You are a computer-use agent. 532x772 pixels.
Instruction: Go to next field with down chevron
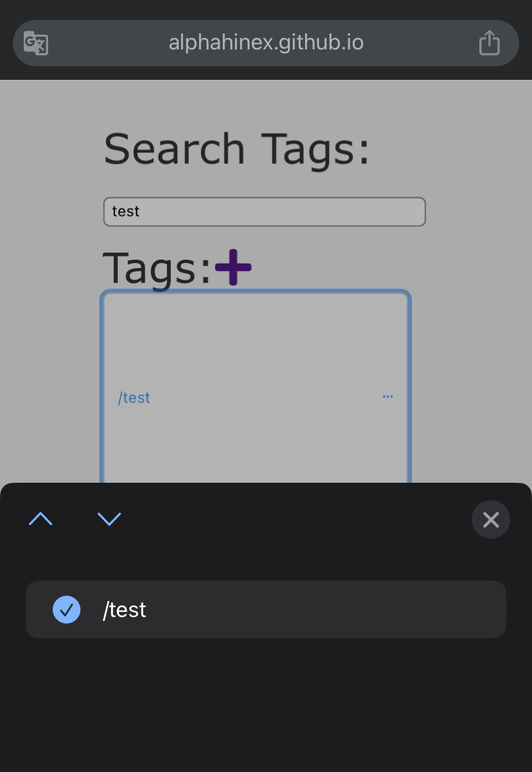click(109, 519)
